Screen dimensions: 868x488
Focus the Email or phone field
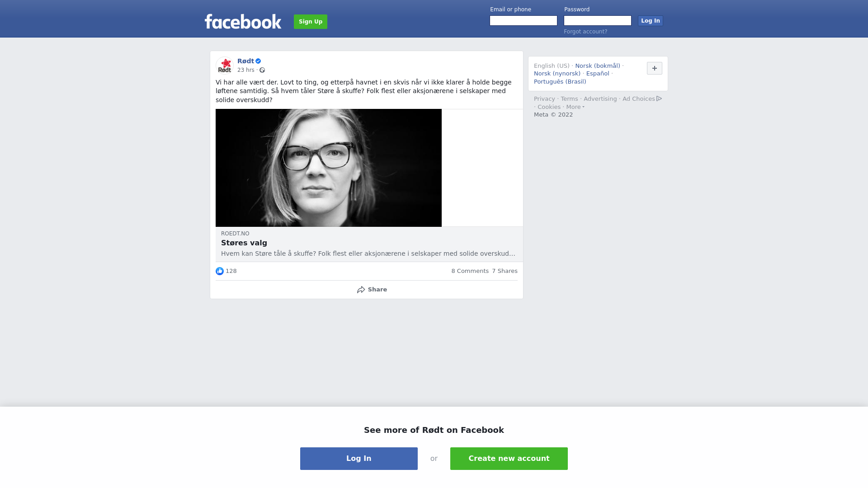click(524, 21)
